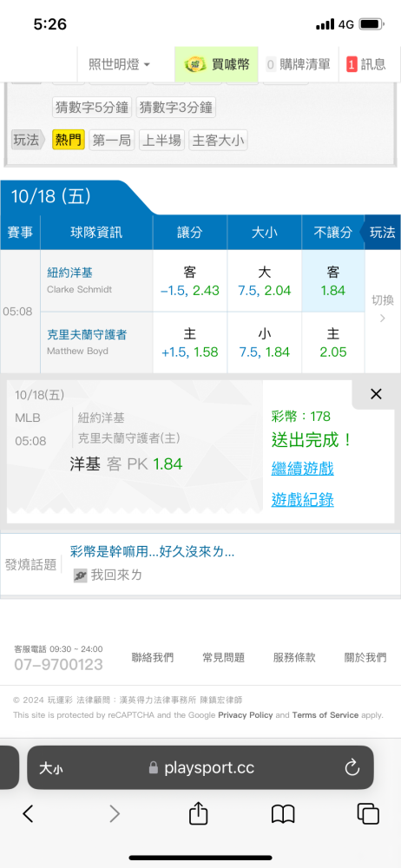Image resolution: width=401 pixels, height=868 pixels.
Task: Open hot topic 彩幣是幹嘛用...好久沒來ㄌ...
Action: click(152, 551)
